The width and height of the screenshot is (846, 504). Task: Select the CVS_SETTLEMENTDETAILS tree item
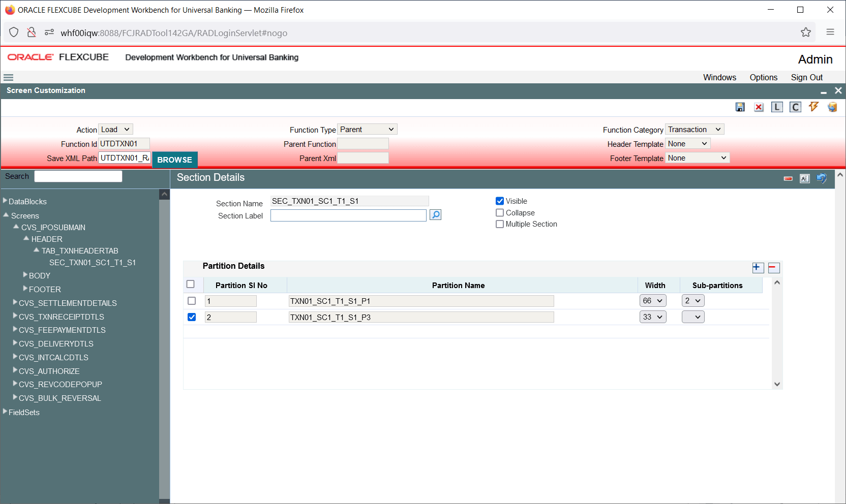pyautogui.click(x=68, y=303)
